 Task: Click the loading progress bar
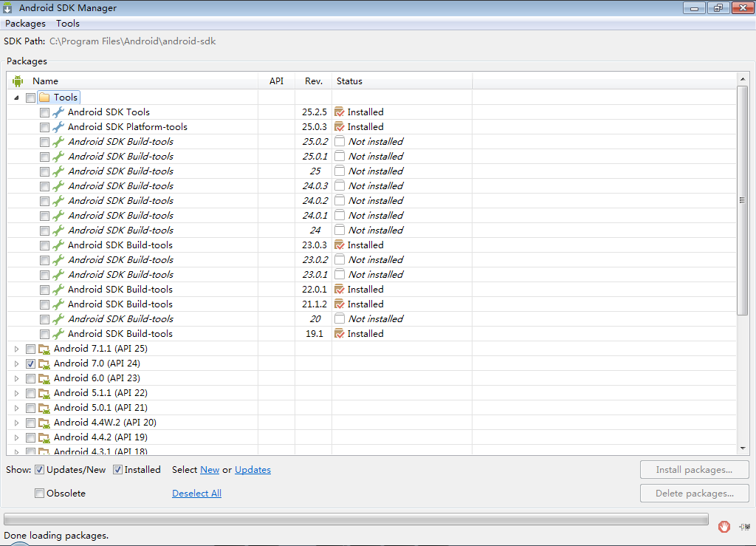coord(357,519)
